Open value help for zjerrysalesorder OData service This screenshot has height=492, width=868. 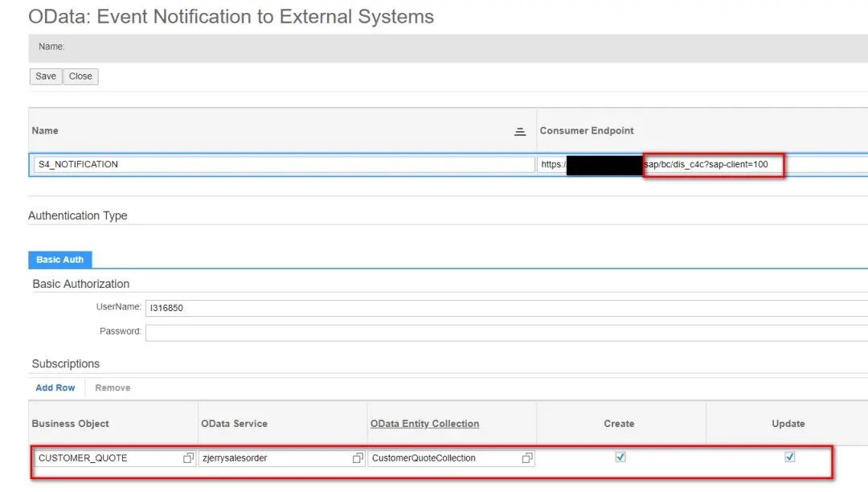point(358,457)
